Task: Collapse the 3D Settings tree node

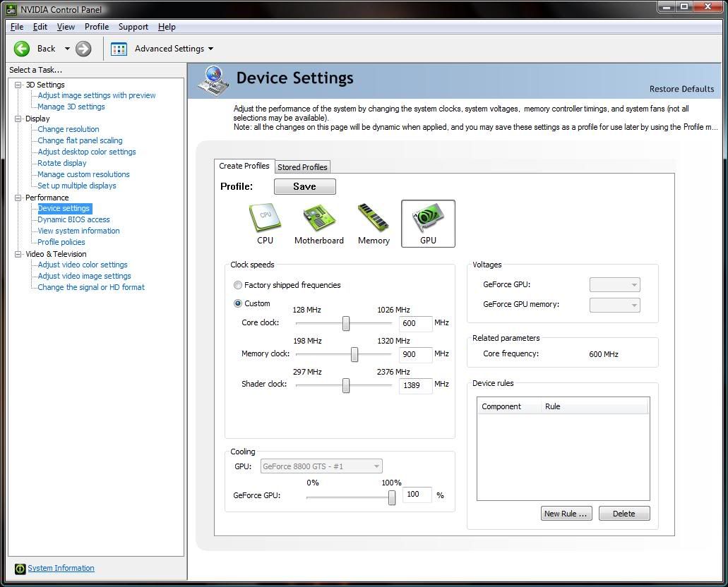Action: 18,85
